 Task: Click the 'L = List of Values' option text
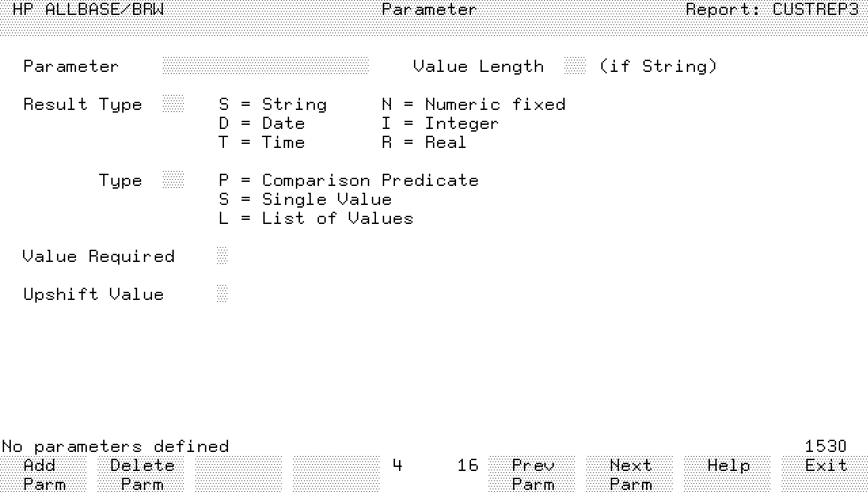[x=316, y=219]
